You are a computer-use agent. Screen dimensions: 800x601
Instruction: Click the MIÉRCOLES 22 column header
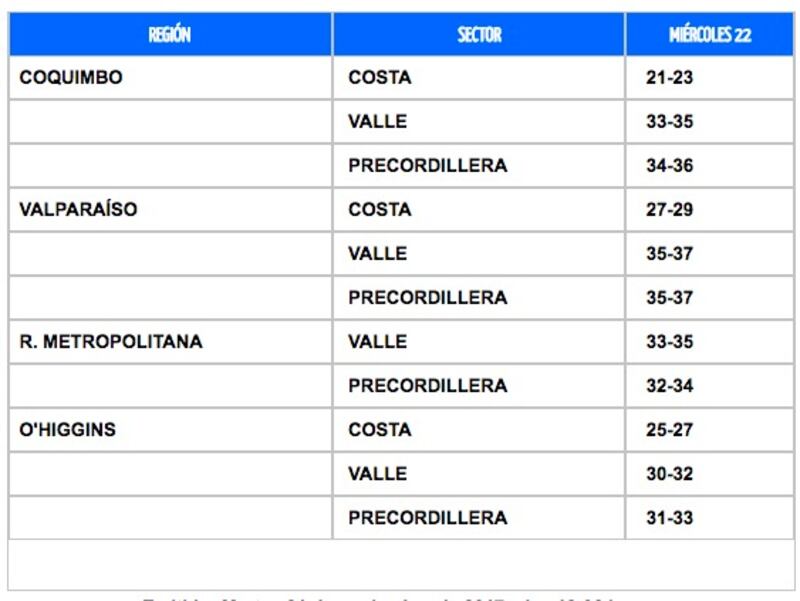pos(710,34)
